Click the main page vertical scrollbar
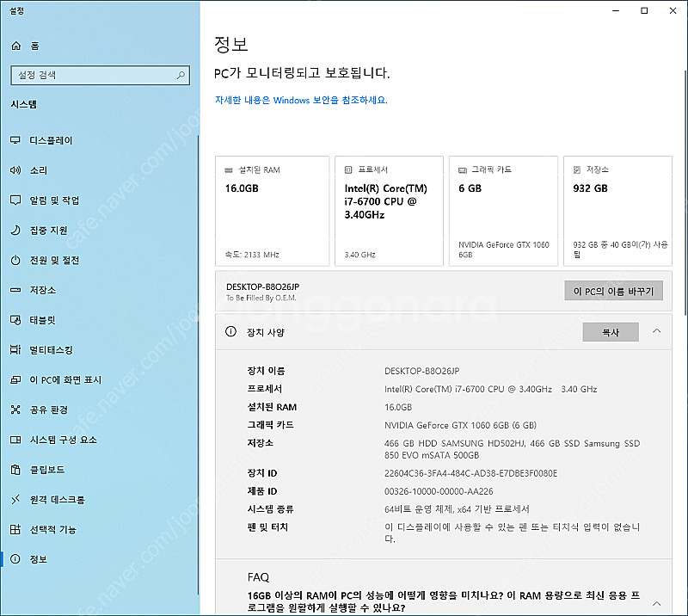The image size is (688, 616). 685,193
